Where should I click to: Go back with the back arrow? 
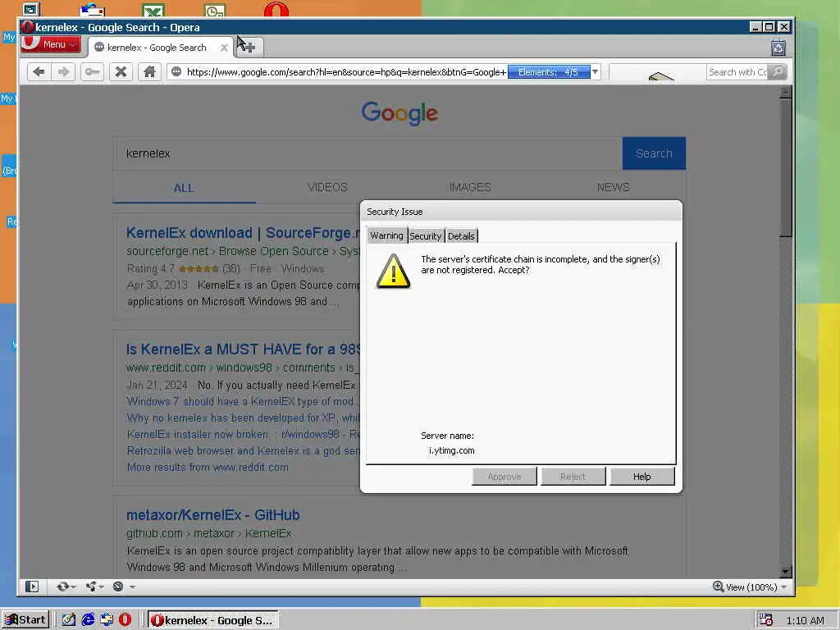click(x=39, y=72)
